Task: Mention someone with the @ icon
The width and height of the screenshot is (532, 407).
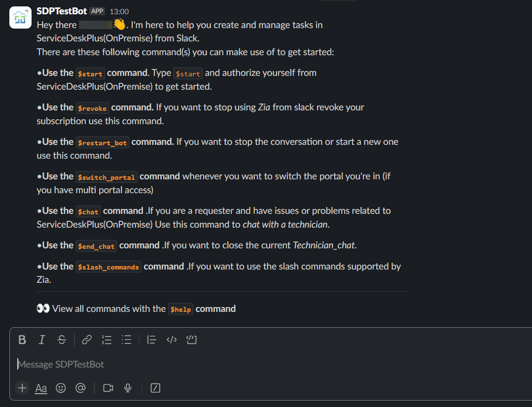Action: click(x=80, y=388)
